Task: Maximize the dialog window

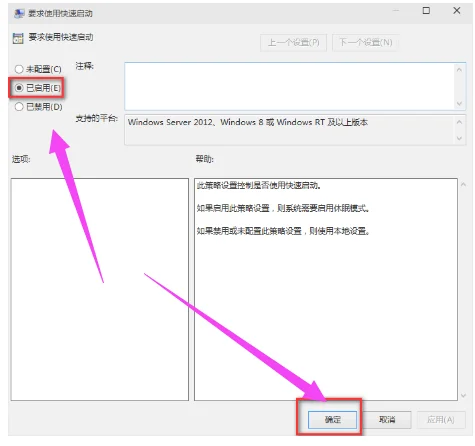Action: pos(426,11)
